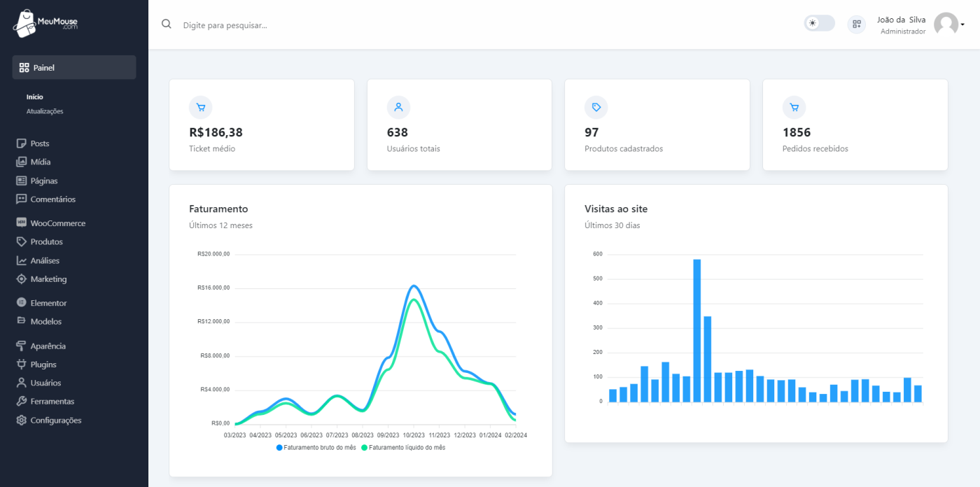Image resolution: width=980 pixels, height=487 pixels.
Task: Open the Configurações menu
Action: [56, 420]
